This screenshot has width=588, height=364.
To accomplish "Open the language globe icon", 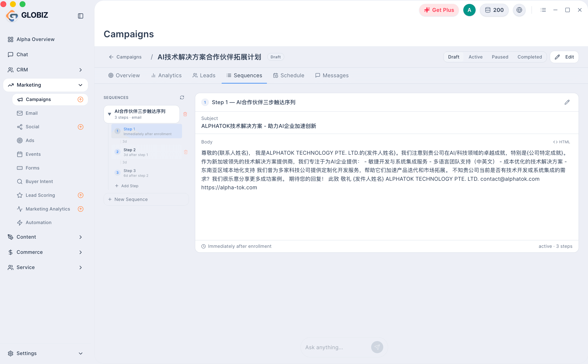I will pos(519,10).
